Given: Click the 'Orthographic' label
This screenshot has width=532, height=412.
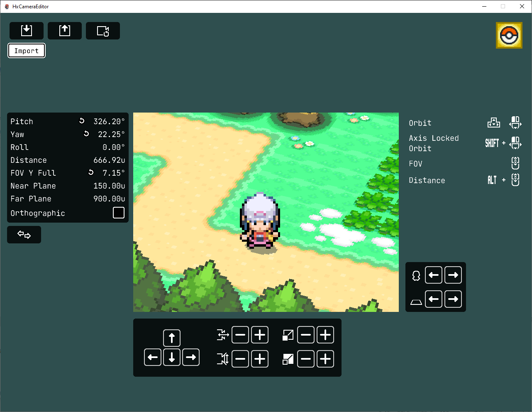Looking at the screenshot, I should click(38, 213).
